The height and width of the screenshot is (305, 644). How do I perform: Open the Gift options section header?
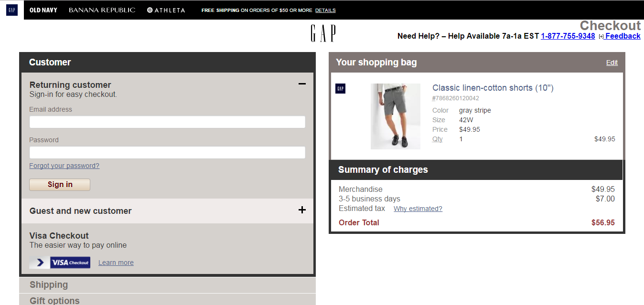167,300
